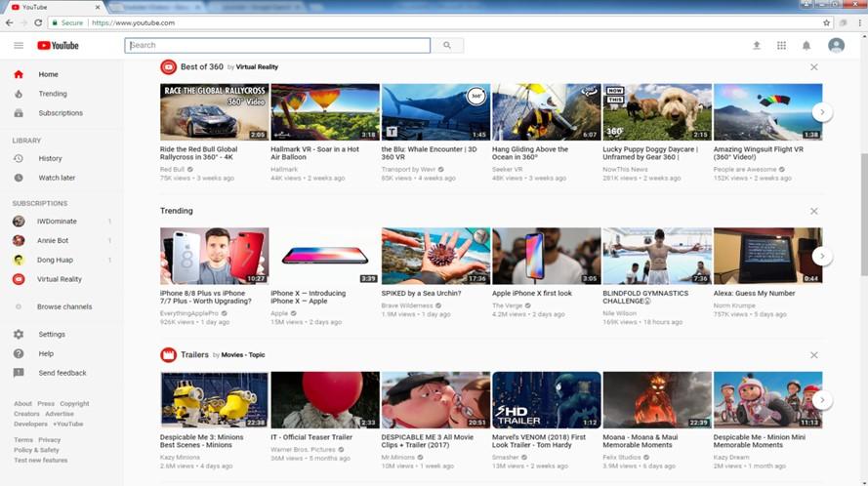Close the YouTube browser tab
868x486 pixels.
98,7
